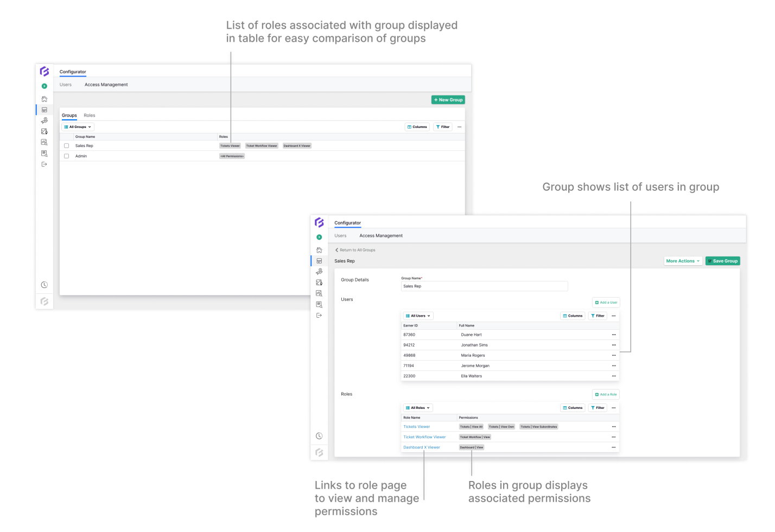Click logout icon in Sales Rep window sidebar
This screenshot has width=775, height=532.
coord(319,315)
